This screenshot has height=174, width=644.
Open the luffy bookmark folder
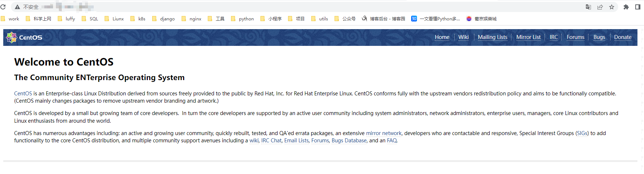pyautogui.click(x=66, y=19)
